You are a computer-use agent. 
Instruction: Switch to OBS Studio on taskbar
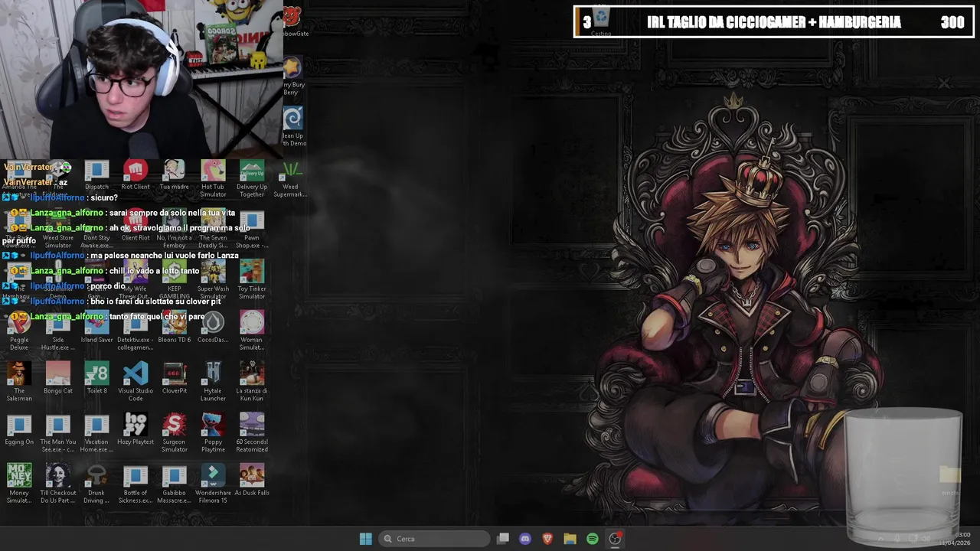click(615, 539)
